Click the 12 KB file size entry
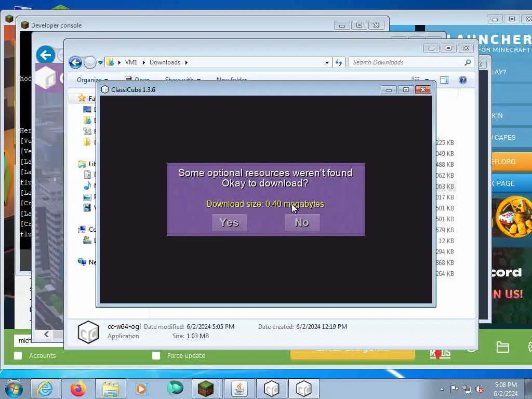This screenshot has height=399, width=532. tap(445, 241)
